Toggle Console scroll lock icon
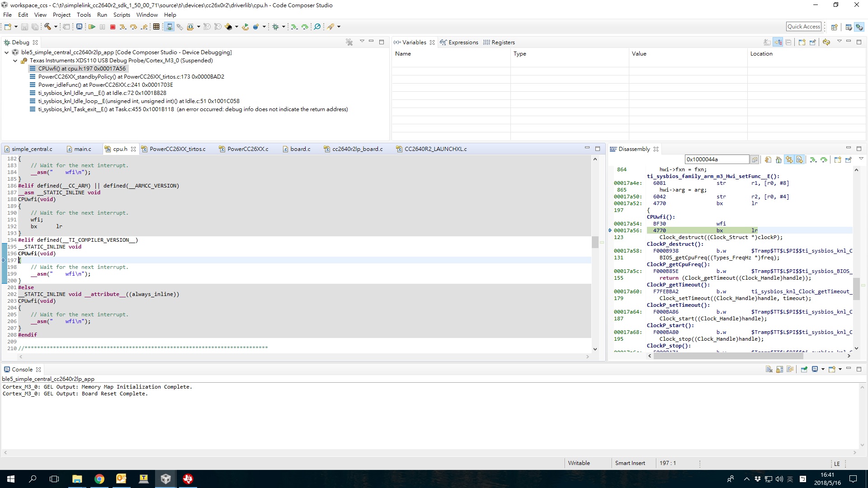The width and height of the screenshot is (868, 488). 780,369
